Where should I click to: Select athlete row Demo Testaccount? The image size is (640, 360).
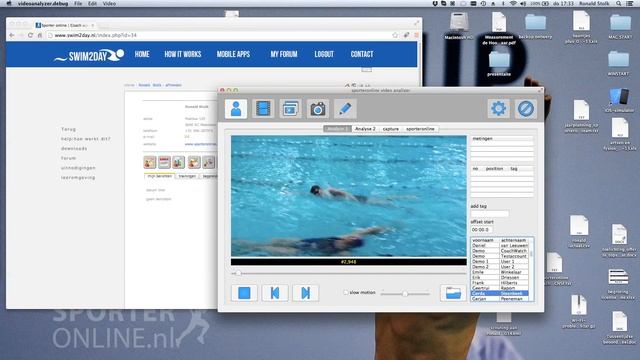500,256
